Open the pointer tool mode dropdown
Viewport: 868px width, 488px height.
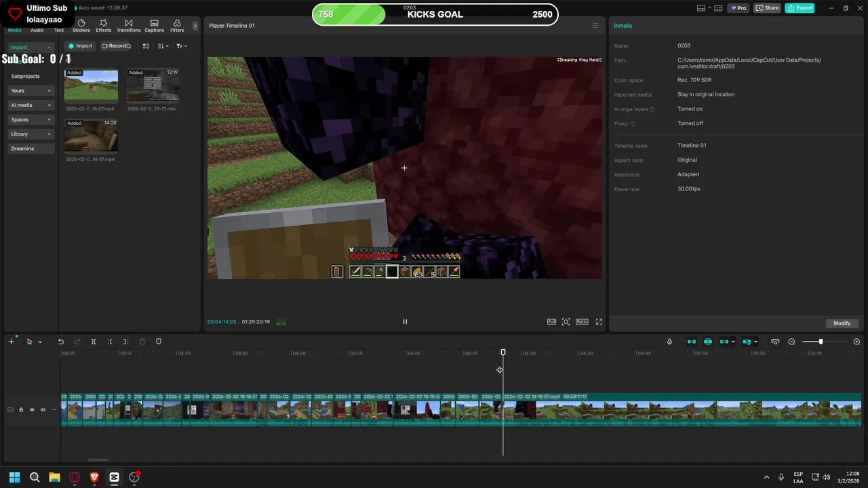click(40, 342)
